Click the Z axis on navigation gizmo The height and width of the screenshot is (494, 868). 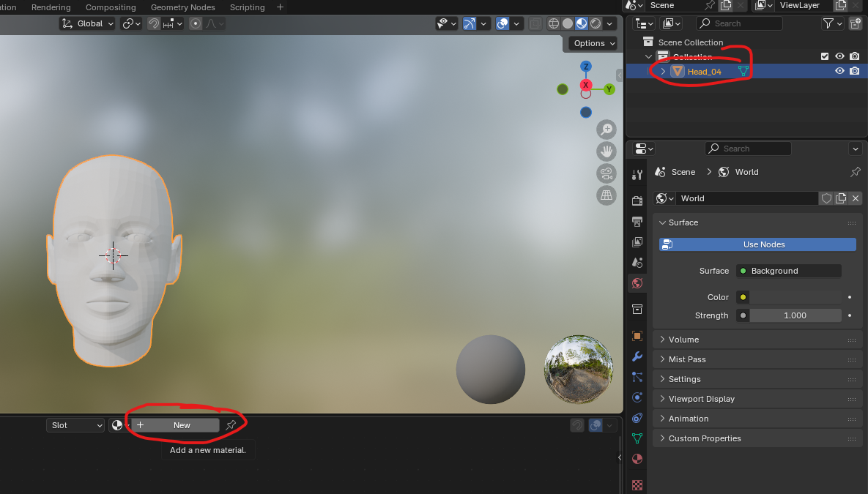(x=586, y=67)
